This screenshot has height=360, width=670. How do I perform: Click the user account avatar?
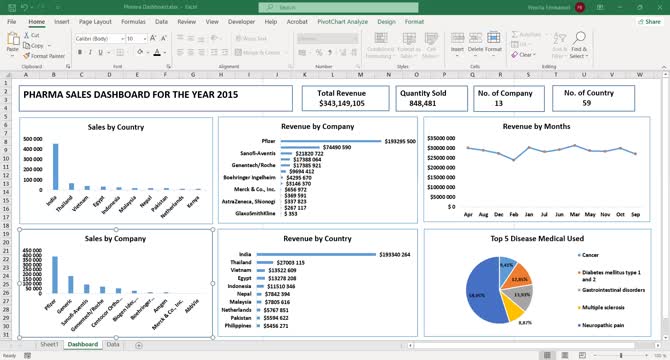pos(580,7)
